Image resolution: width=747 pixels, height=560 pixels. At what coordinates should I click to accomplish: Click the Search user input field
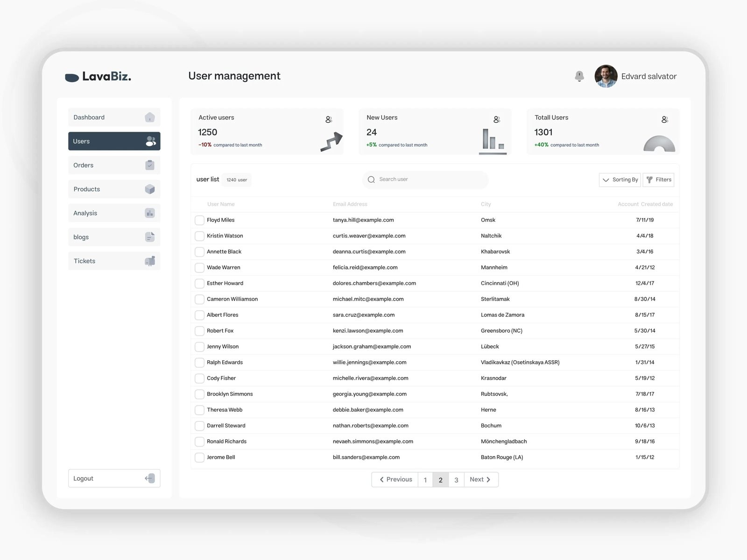[x=430, y=180]
